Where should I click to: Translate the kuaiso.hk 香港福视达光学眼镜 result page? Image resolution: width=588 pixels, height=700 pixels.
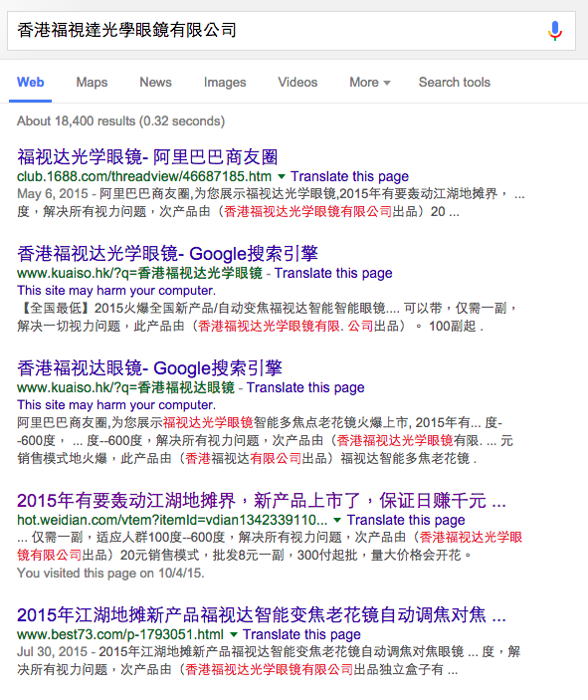tap(333, 273)
